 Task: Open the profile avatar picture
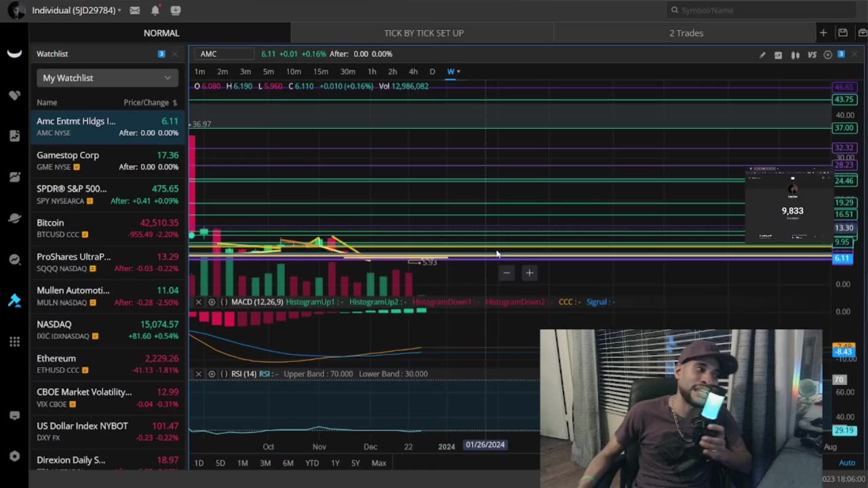coord(16,10)
